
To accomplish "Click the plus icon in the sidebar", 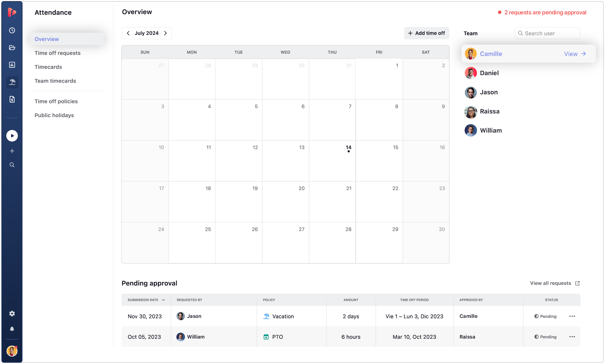I will (12, 151).
